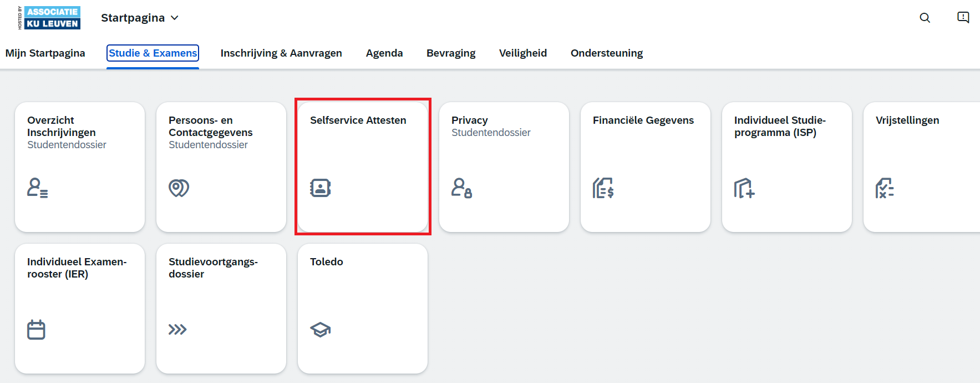Open the Bevraging tab

(x=451, y=53)
